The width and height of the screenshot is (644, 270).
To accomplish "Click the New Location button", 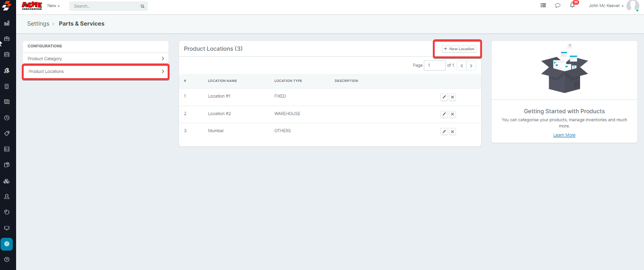I will tap(459, 49).
